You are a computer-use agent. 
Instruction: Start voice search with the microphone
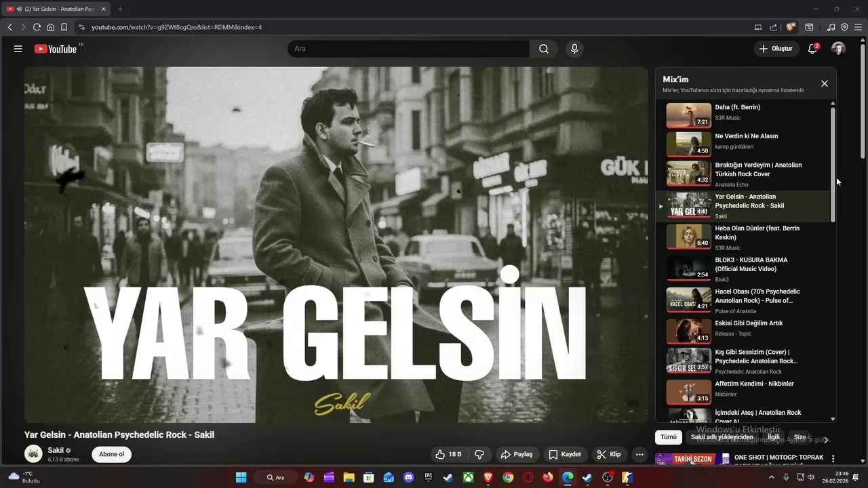pos(574,49)
